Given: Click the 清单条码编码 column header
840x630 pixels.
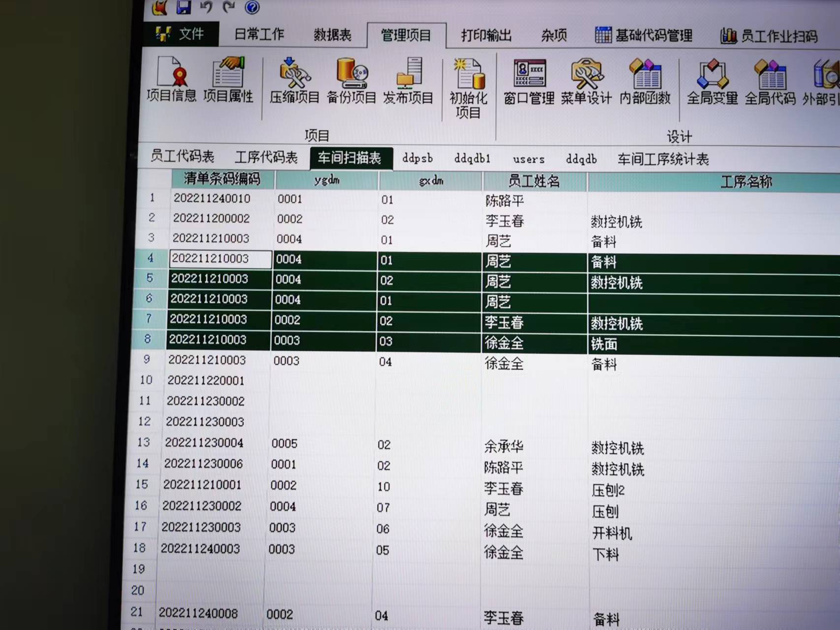Looking at the screenshot, I should click(x=223, y=179).
